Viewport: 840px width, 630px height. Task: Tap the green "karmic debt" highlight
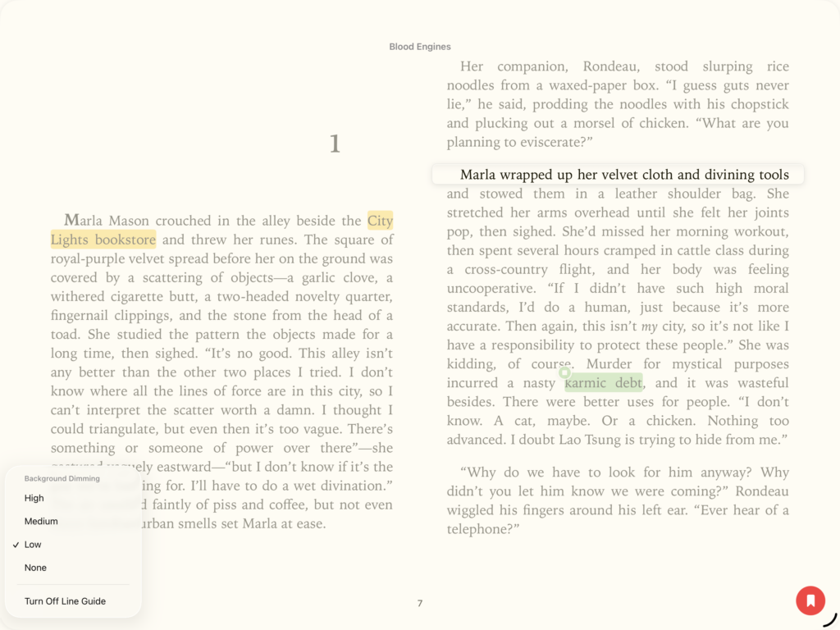(x=604, y=382)
